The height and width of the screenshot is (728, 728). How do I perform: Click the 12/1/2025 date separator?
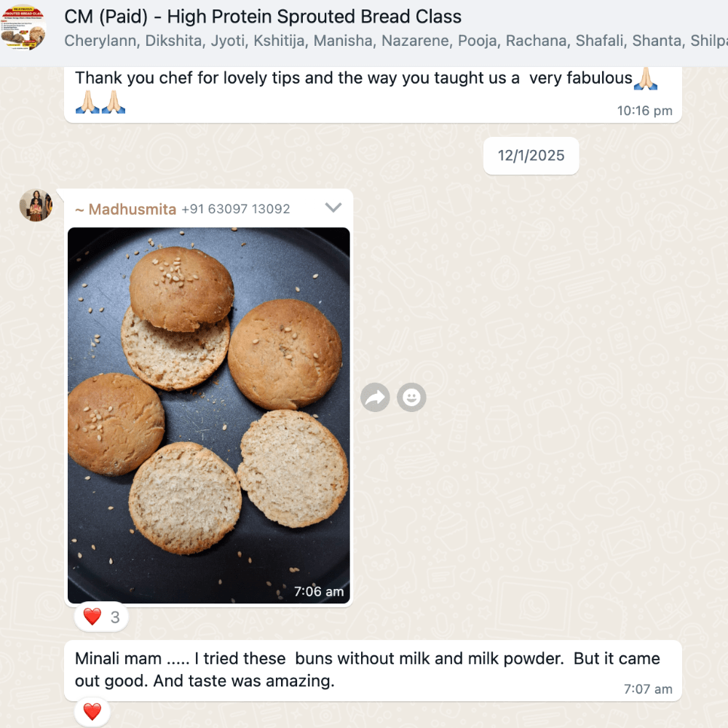tap(531, 156)
